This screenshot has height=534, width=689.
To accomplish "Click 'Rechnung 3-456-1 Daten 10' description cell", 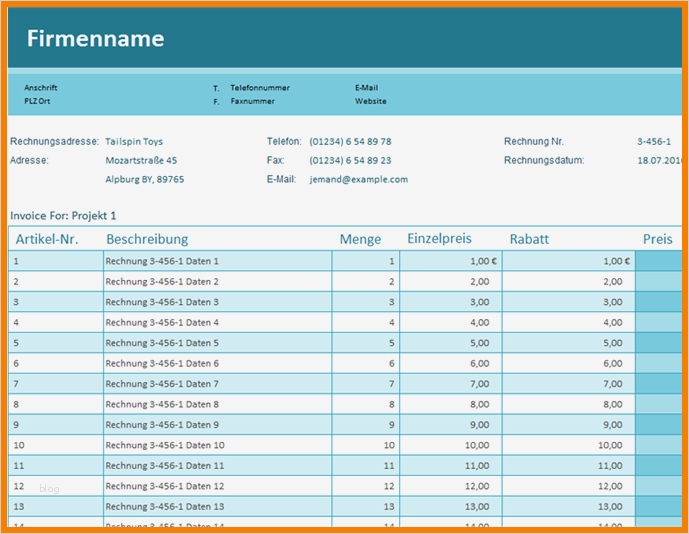I will [165, 445].
